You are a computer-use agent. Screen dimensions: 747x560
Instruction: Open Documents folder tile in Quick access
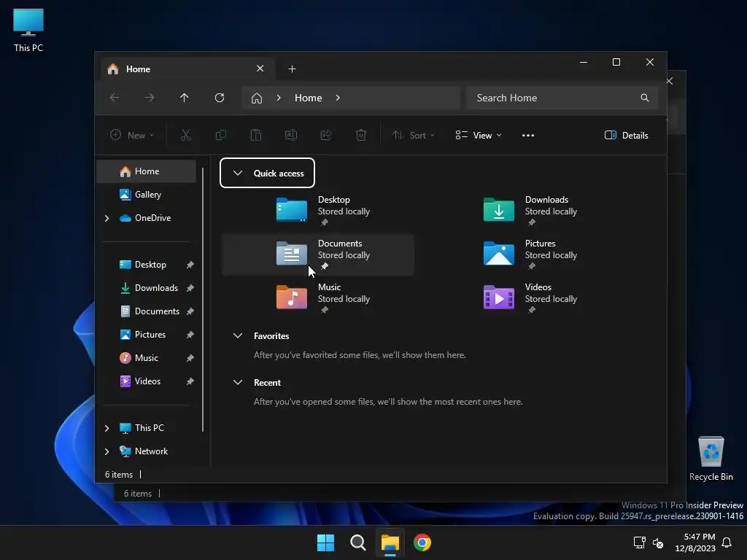(x=318, y=254)
